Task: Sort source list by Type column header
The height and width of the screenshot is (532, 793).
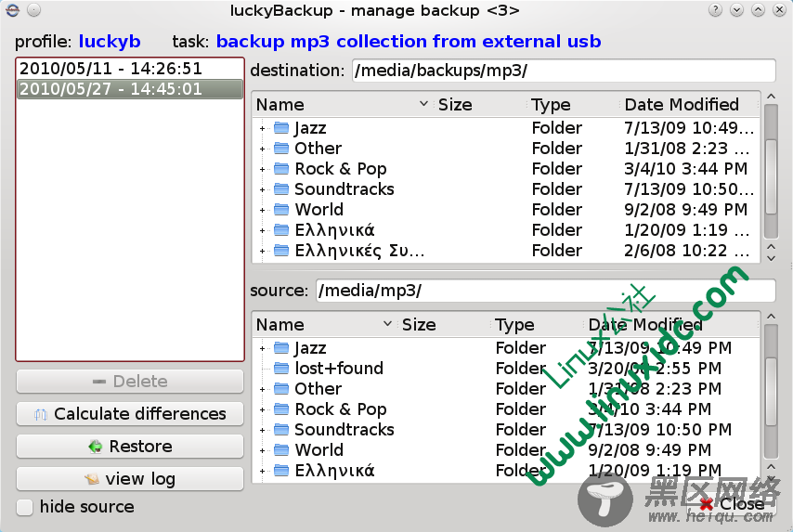Action: click(537, 325)
